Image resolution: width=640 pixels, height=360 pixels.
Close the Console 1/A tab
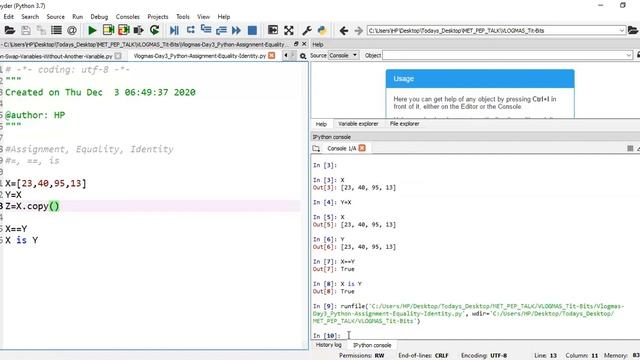point(362,148)
